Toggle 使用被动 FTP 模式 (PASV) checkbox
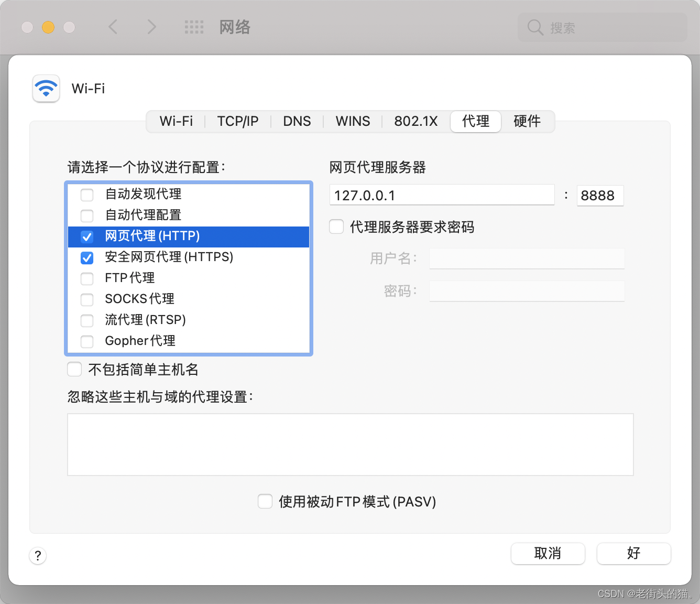 [265, 501]
